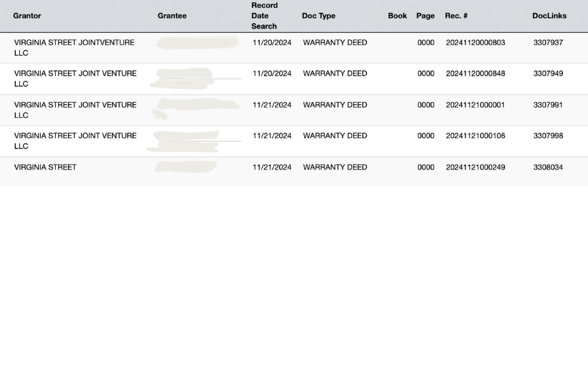Screen dimensions: 588x392
Task: Sort by the Rec. # column header
Action: pyautogui.click(x=456, y=16)
